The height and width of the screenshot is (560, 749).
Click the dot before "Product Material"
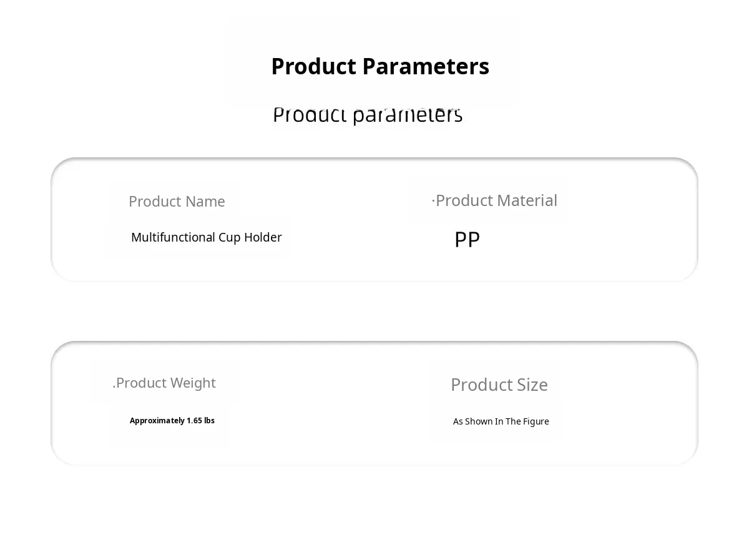(x=433, y=201)
